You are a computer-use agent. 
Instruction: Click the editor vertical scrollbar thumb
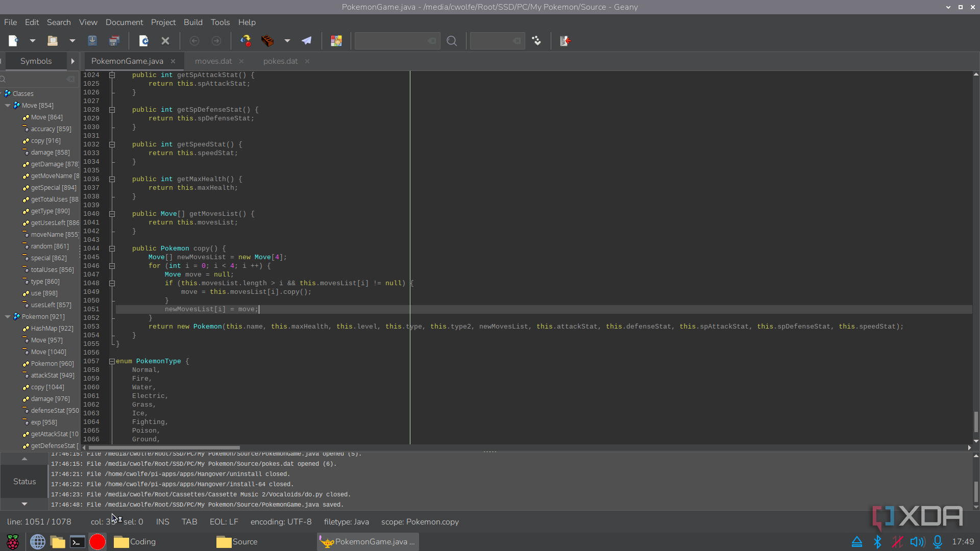pyautogui.click(x=976, y=421)
